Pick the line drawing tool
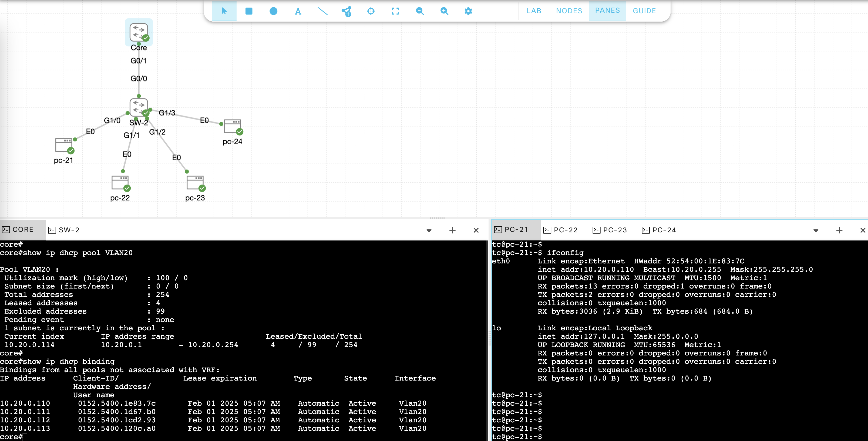This screenshot has width=868, height=441. point(322,11)
